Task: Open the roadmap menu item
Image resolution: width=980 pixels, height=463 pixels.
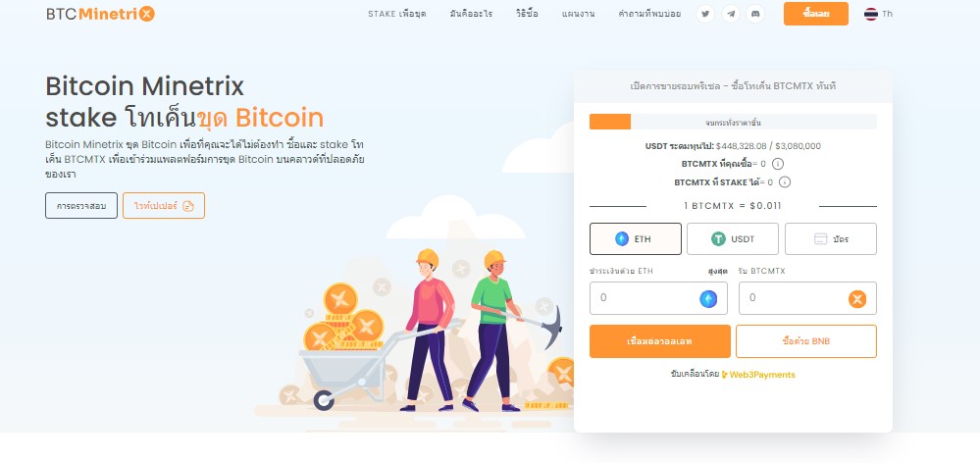Action: coord(578,14)
